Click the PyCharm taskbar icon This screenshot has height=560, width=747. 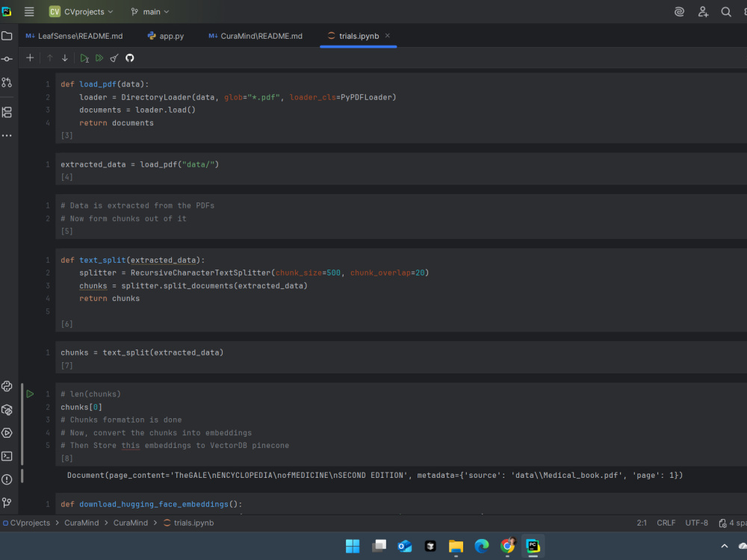click(x=533, y=547)
